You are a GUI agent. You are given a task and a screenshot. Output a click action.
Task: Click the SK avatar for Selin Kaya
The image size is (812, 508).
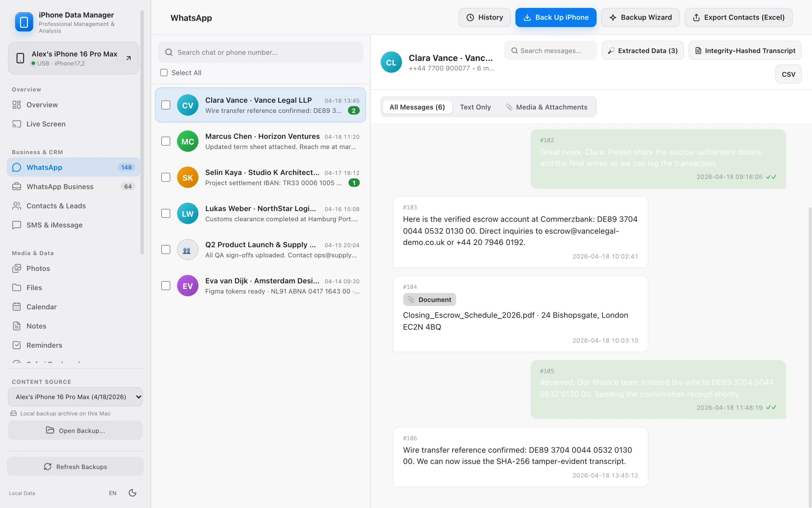pos(188,177)
